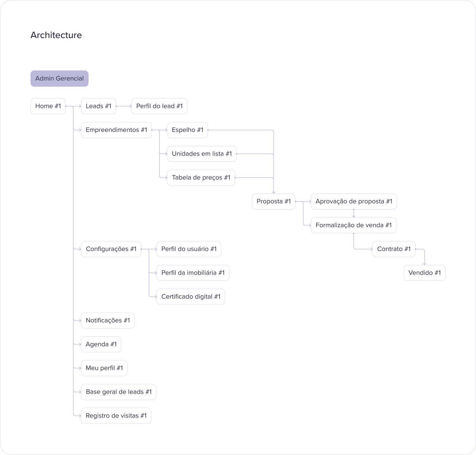Select Perfil do usuário #1 node
Image resolution: width=476 pixels, height=455 pixels.
[189, 249]
